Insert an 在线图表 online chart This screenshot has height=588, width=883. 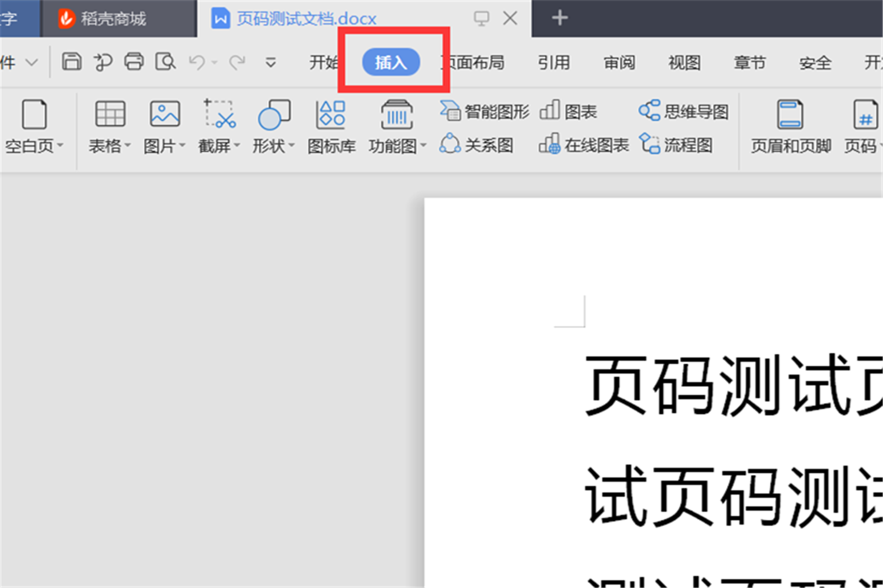click(584, 145)
